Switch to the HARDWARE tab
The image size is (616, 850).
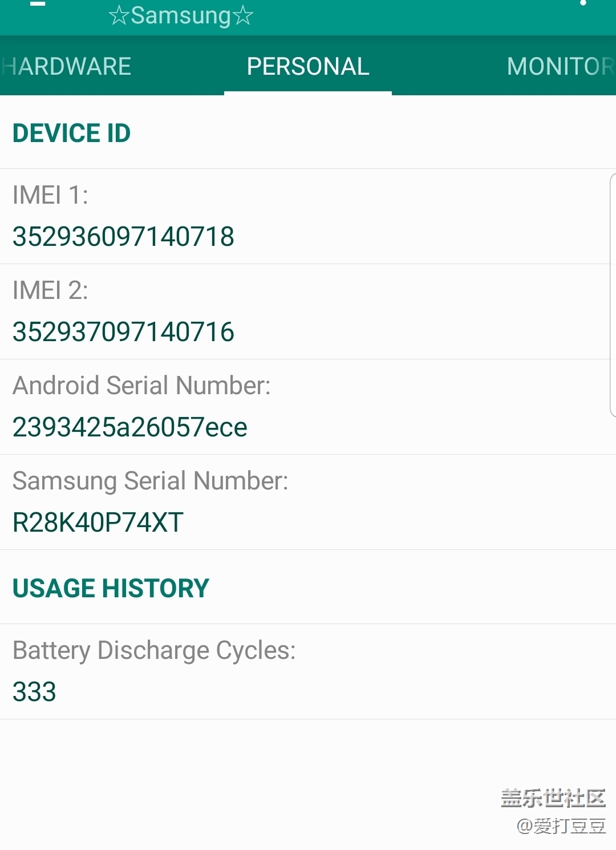(x=67, y=66)
